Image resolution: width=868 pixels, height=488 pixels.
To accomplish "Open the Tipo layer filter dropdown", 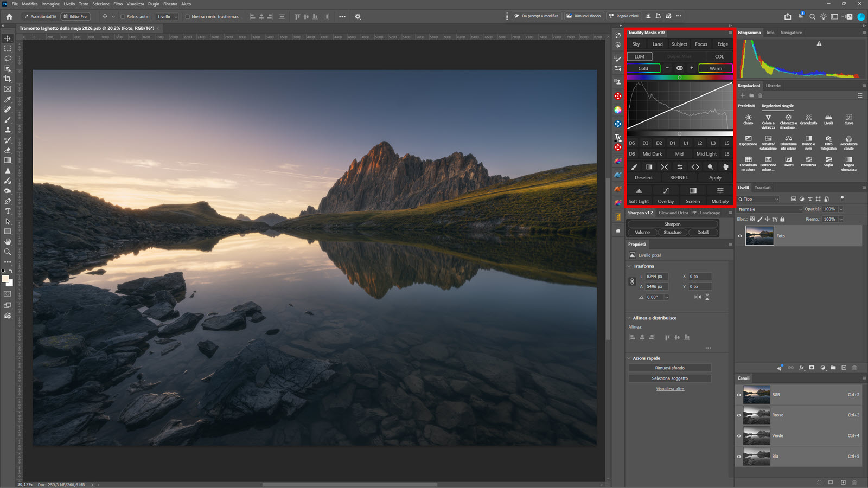I will [758, 199].
